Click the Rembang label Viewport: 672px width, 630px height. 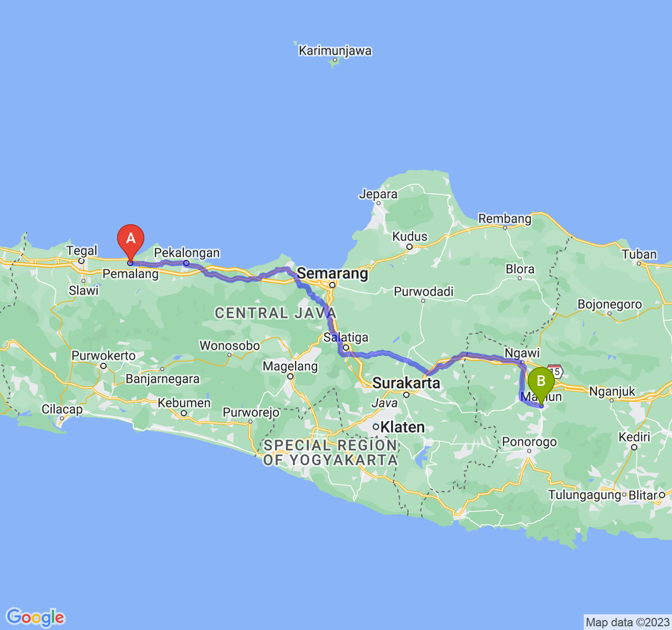(x=505, y=219)
